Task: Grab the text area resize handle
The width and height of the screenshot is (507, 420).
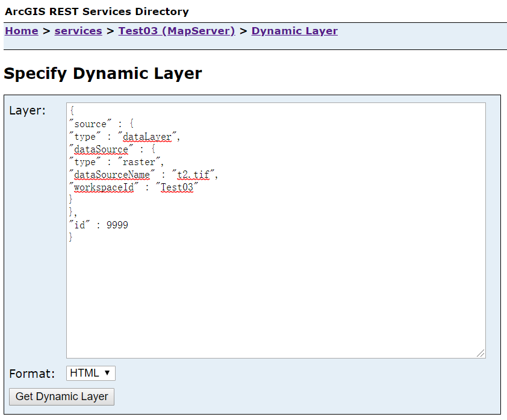Action: click(481, 353)
